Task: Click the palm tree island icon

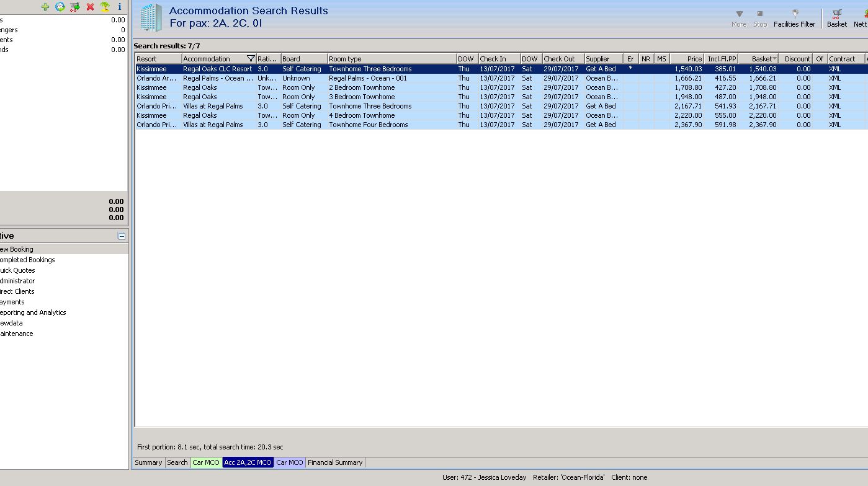Action: [105, 7]
